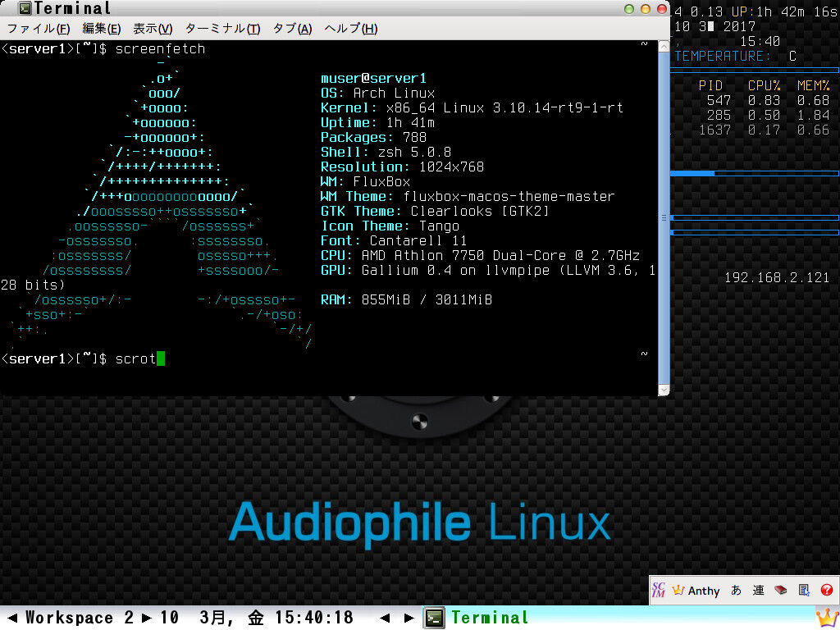
Task: Click the green window button
Action: coord(629,9)
